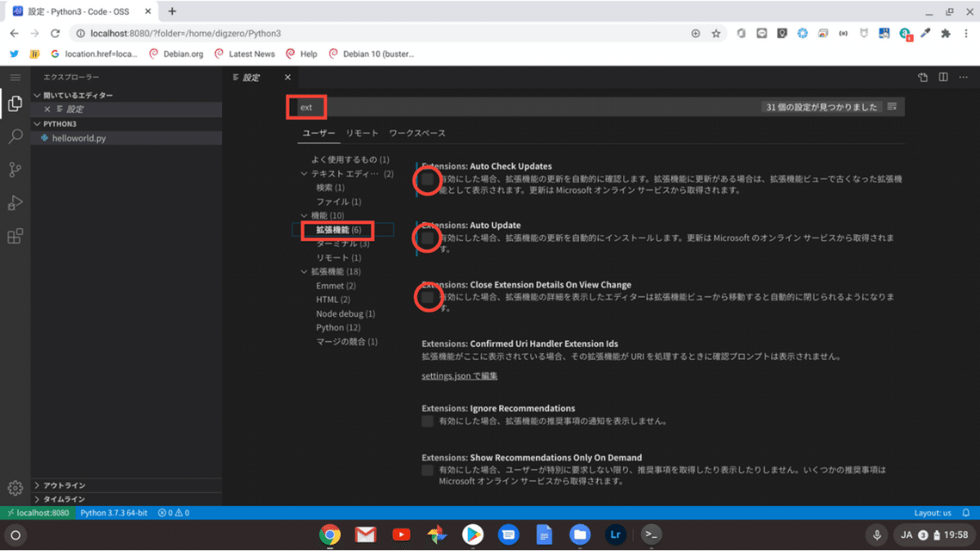Open the Extensions view

[x=15, y=235]
